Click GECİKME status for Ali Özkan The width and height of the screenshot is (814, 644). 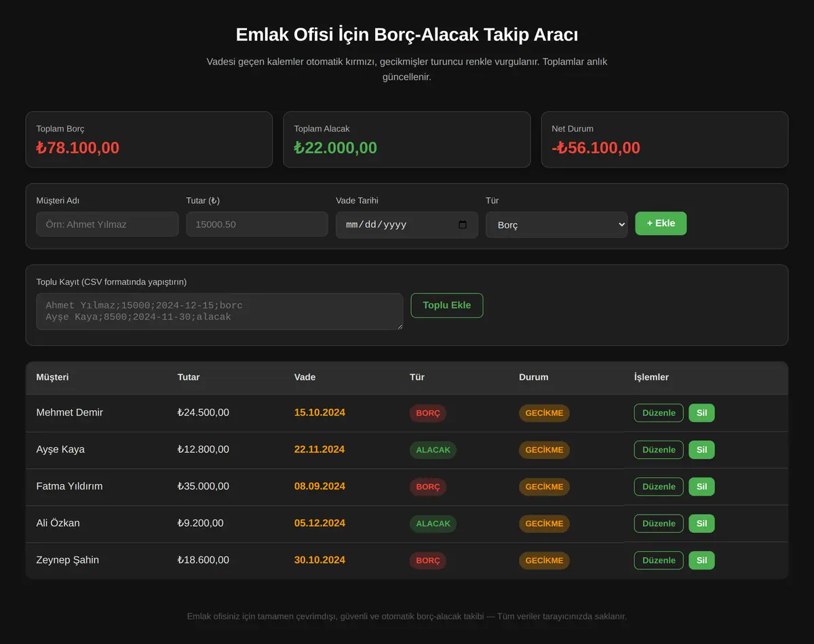coord(545,524)
